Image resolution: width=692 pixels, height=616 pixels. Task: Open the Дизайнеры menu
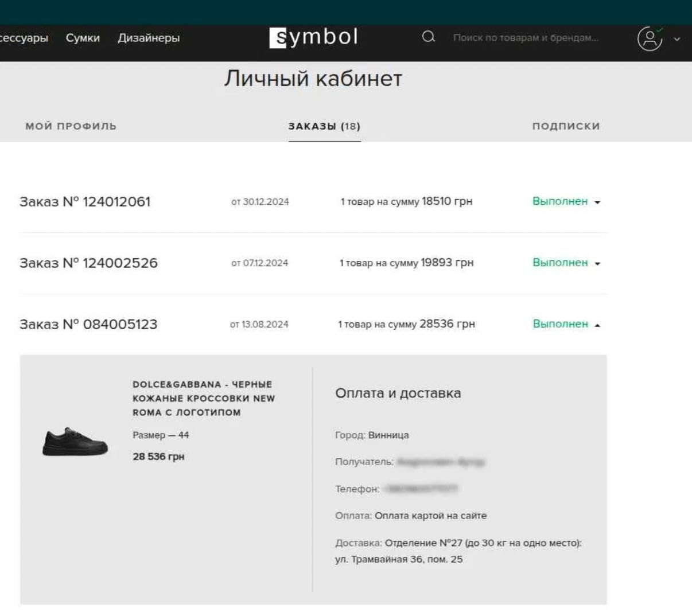click(x=149, y=38)
